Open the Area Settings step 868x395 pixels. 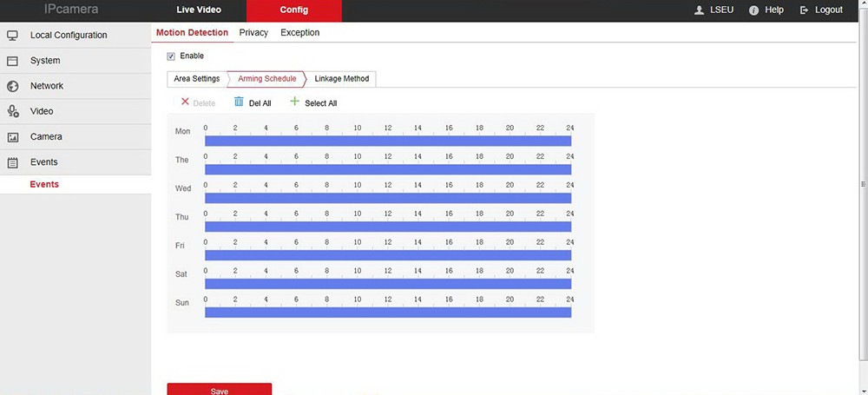pos(196,79)
